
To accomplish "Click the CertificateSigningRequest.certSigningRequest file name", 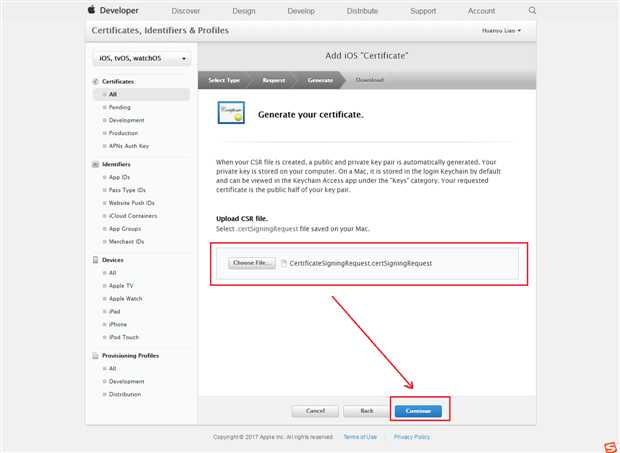I will coord(361,263).
